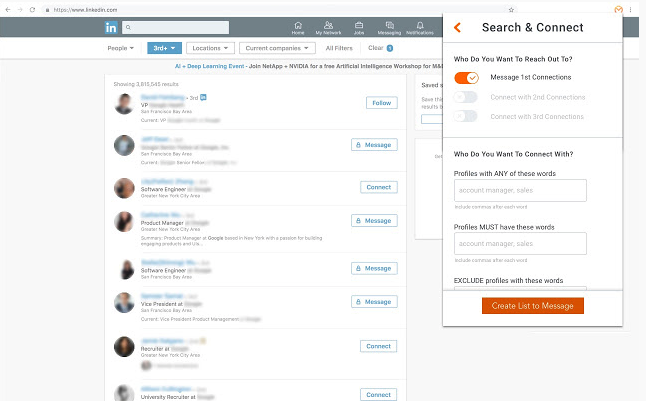Open the Locations filter dropdown
Viewport: 646px width, 401px height.
[210, 48]
